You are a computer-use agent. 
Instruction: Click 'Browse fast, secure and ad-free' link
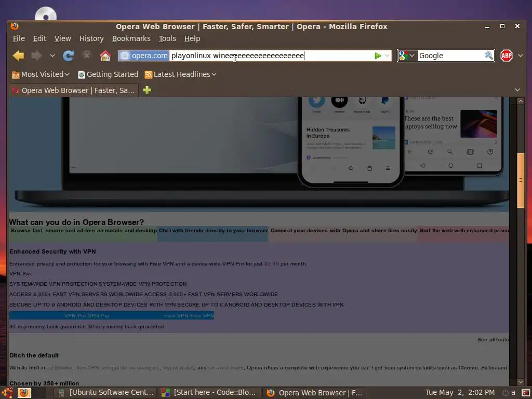84,230
